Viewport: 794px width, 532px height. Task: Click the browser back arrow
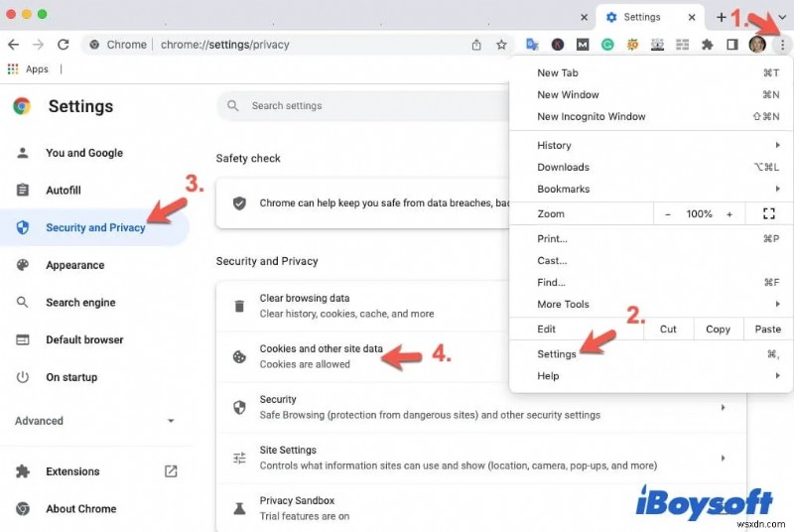[x=14, y=45]
